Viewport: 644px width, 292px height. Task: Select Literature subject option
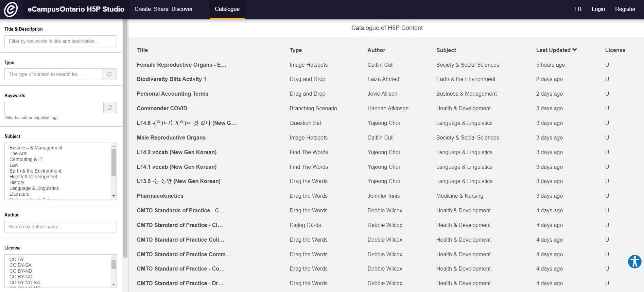point(19,194)
